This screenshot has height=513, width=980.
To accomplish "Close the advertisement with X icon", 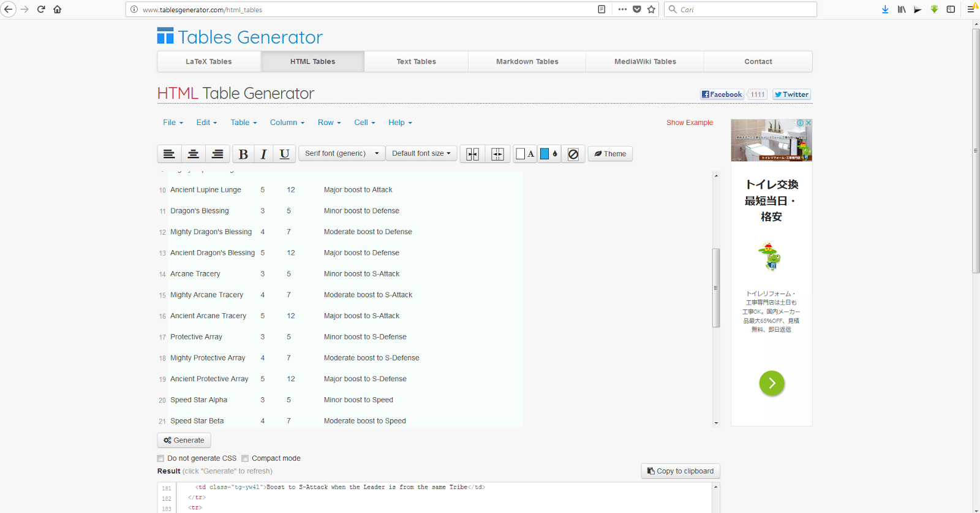I will click(x=809, y=123).
